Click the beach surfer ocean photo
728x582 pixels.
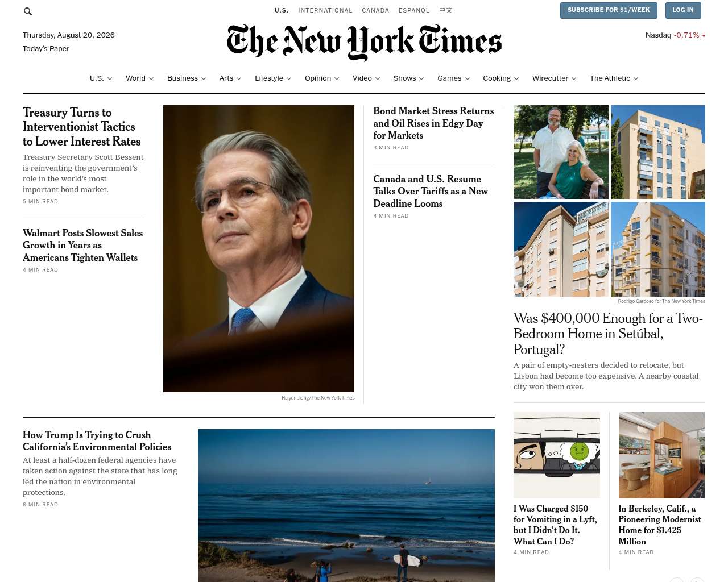tap(346, 505)
